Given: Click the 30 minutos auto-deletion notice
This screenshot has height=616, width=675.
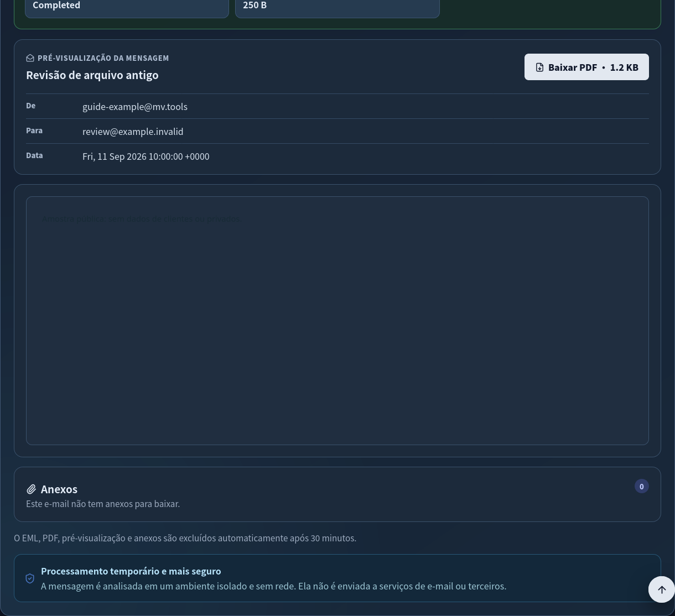Looking at the screenshot, I should pos(185,537).
